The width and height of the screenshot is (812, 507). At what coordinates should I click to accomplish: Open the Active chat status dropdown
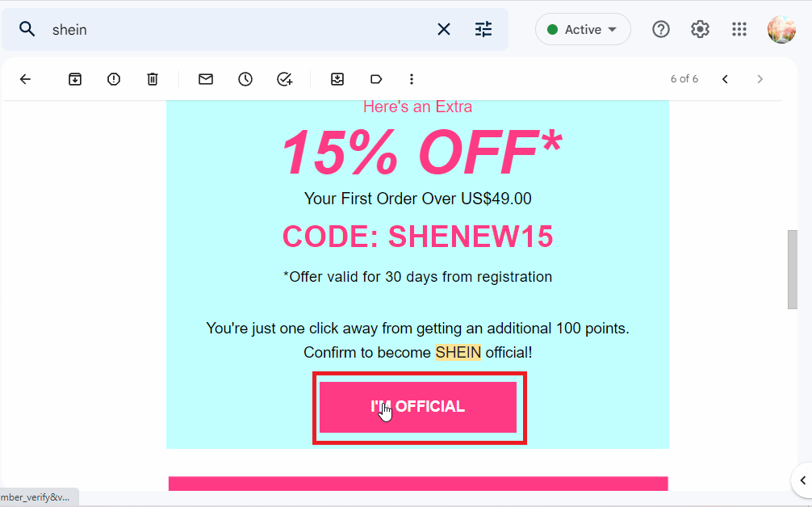coord(583,28)
